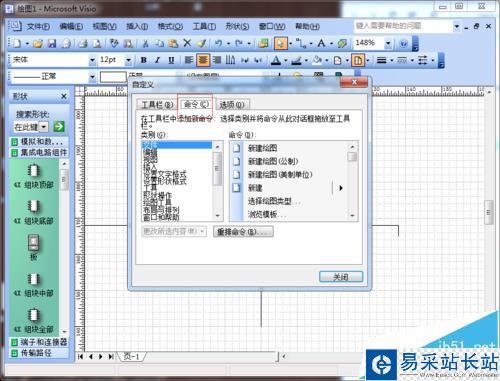
Task: Click the Open folder icon in toolbar
Action: pyautogui.click(x=38, y=43)
